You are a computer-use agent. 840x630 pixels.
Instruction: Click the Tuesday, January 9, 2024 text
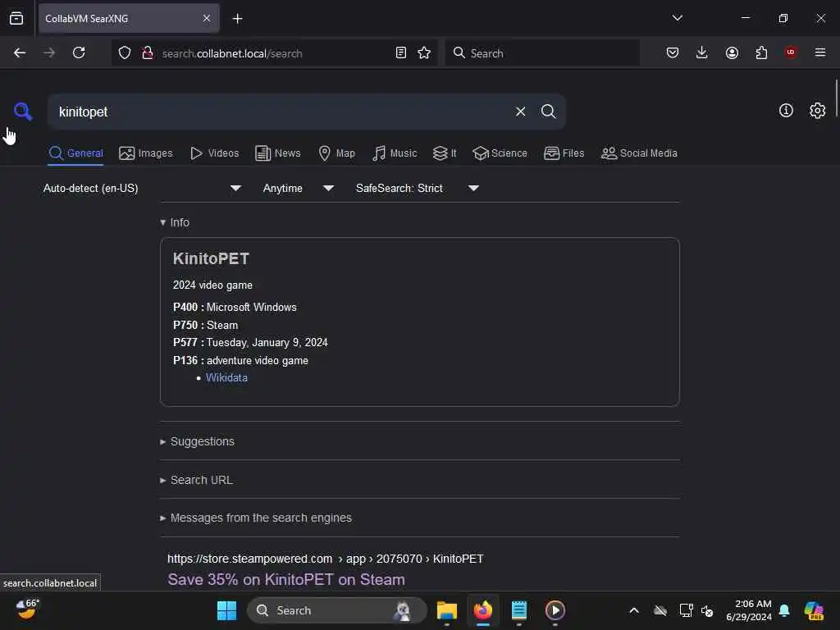(267, 342)
